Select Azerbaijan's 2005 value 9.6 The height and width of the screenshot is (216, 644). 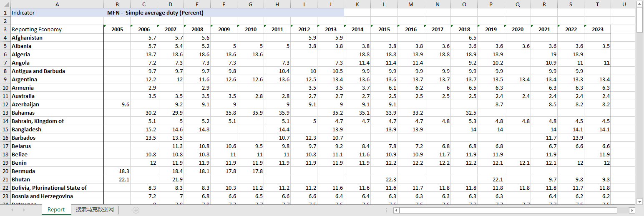[x=117, y=104]
